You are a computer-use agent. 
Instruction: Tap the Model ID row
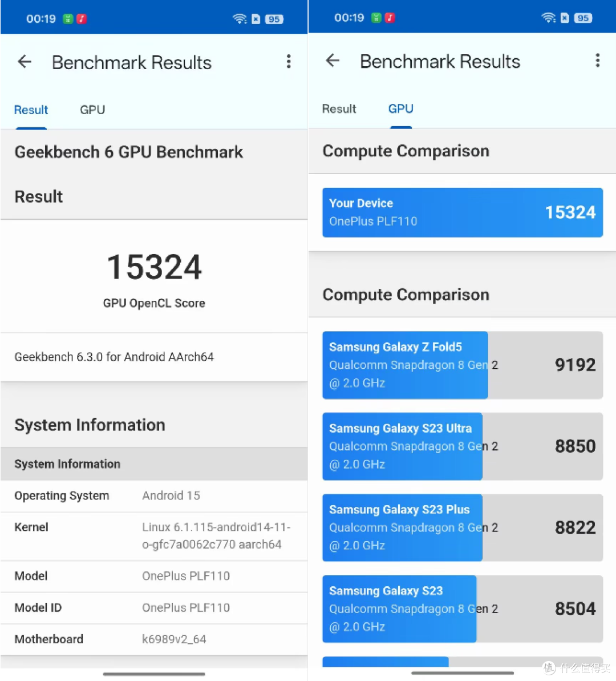point(154,608)
